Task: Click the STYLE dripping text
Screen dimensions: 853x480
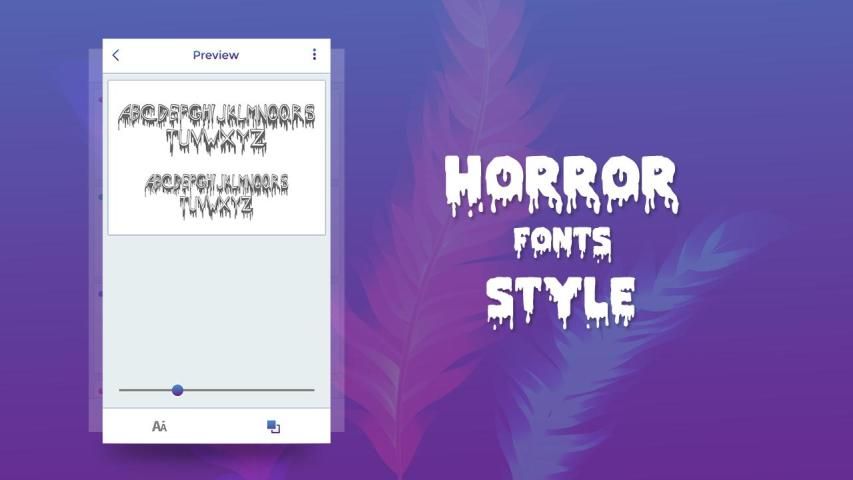Action: point(561,298)
